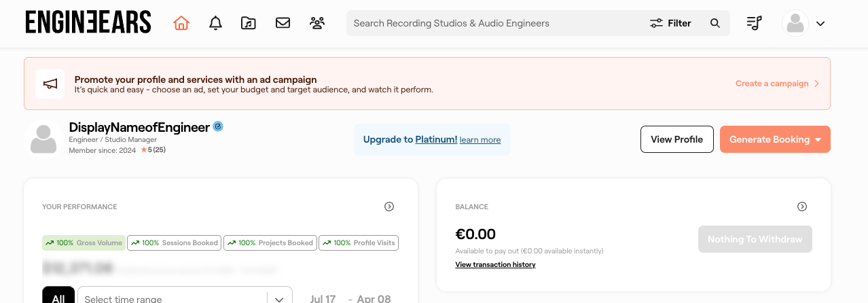Image resolution: width=868 pixels, height=303 pixels.
Task: Open the Select time range dropdown
Action: pyautogui.click(x=184, y=298)
